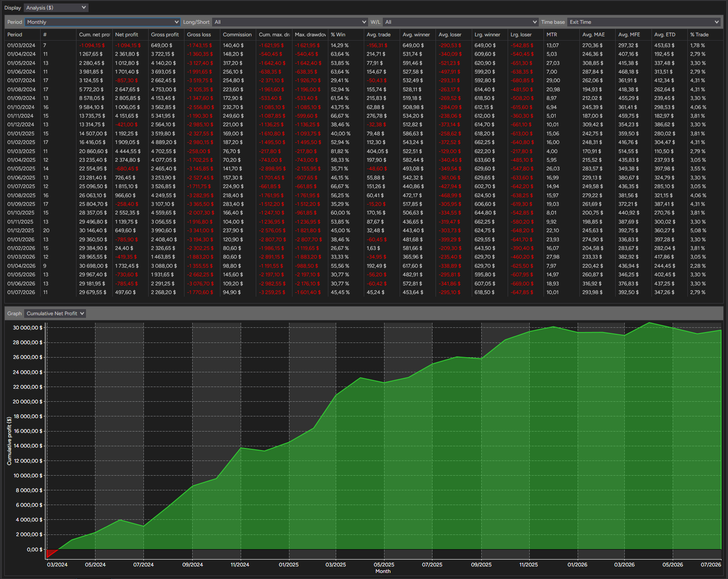728x579 pixels.
Task: Click gross profit value 5 341,95 $
Action: pyautogui.click(x=163, y=116)
